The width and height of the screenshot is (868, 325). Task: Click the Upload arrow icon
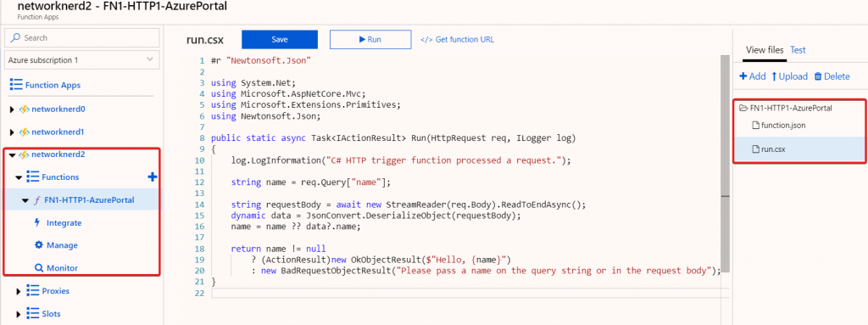[774, 76]
